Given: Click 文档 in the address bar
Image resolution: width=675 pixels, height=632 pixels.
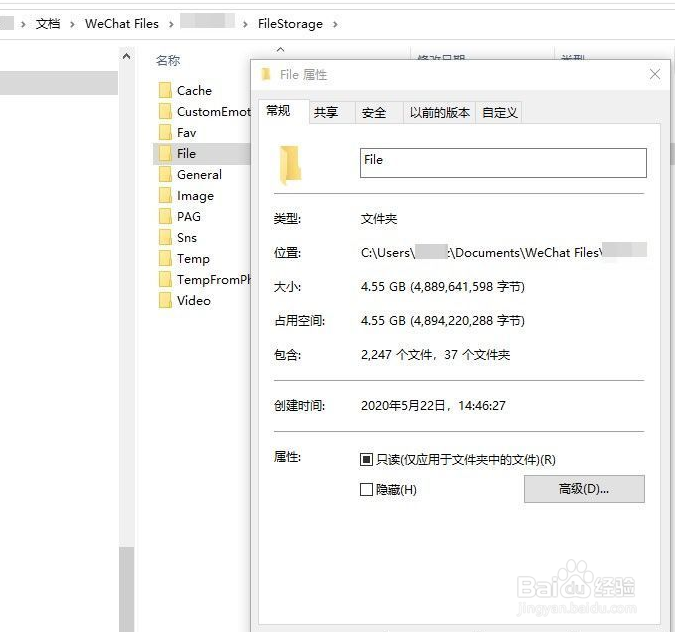Looking at the screenshot, I should [48, 24].
